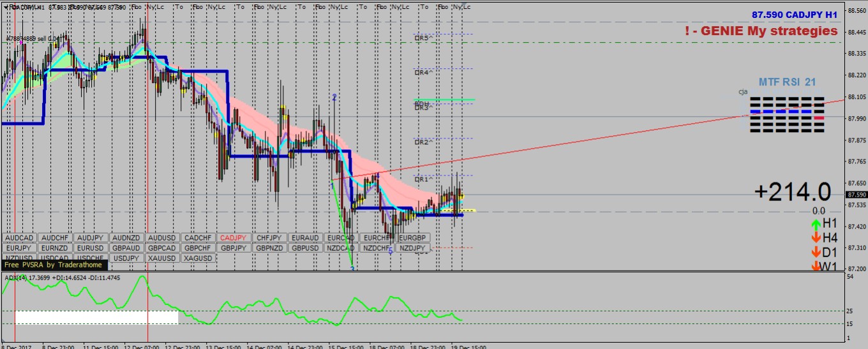
Task: Choose the EURAUD symbol button
Action: (305, 237)
